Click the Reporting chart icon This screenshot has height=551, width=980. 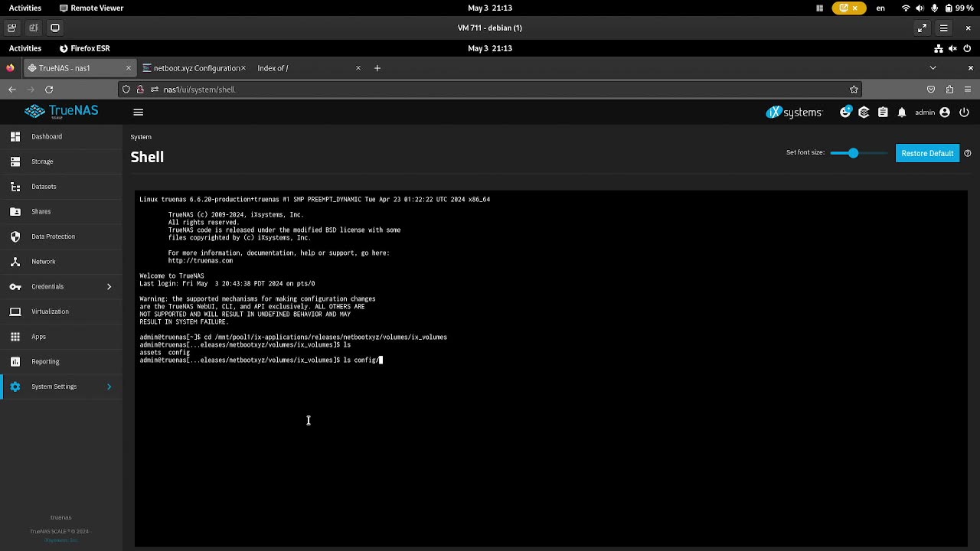15,361
